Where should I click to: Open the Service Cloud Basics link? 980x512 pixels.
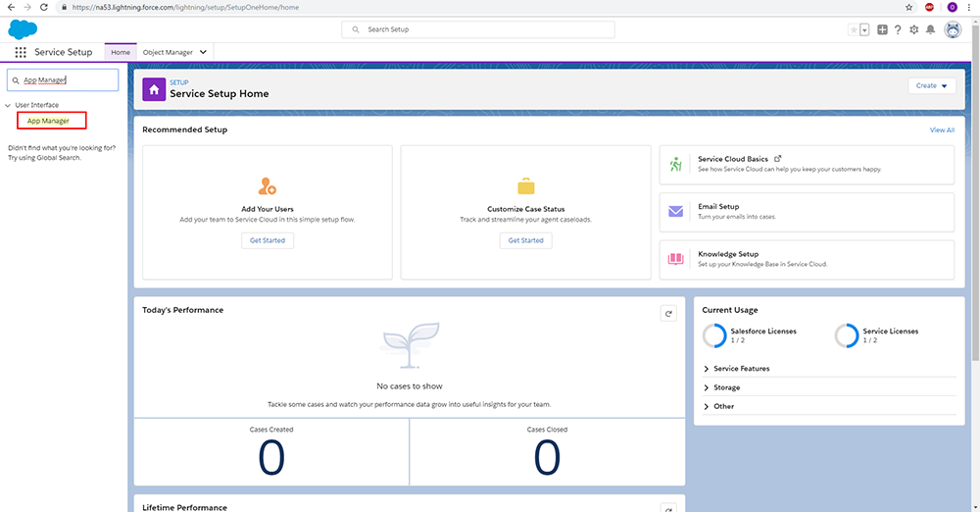(732, 159)
